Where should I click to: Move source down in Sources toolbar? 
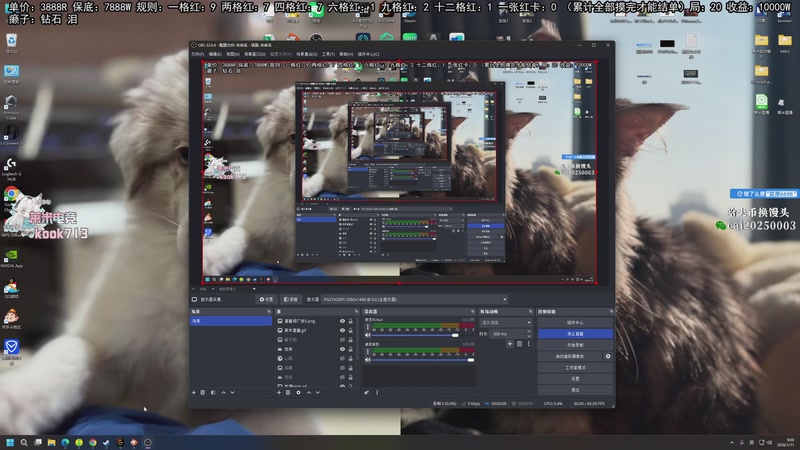tap(318, 392)
